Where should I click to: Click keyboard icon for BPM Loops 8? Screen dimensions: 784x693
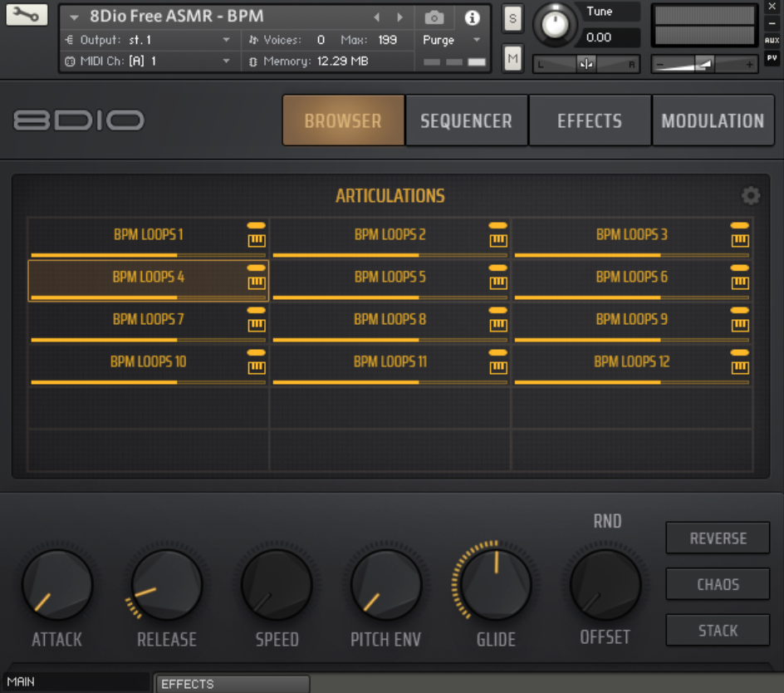[498, 326]
